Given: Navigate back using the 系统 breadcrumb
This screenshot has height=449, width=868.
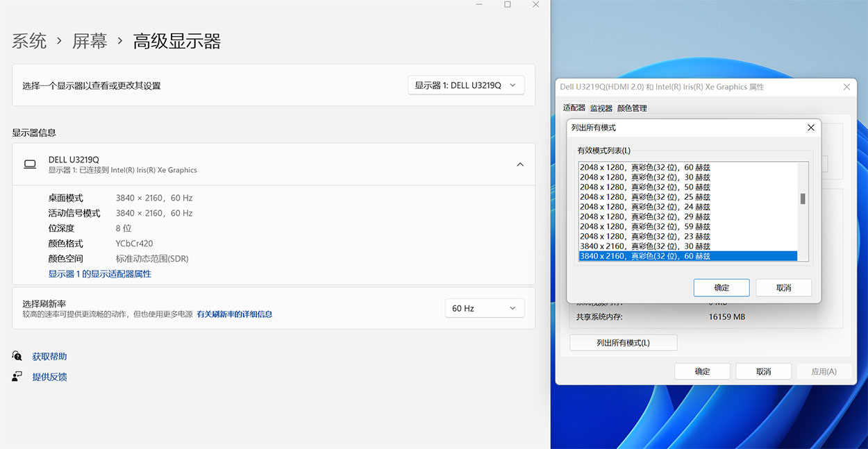Looking at the screenshot, I should 28,41.
